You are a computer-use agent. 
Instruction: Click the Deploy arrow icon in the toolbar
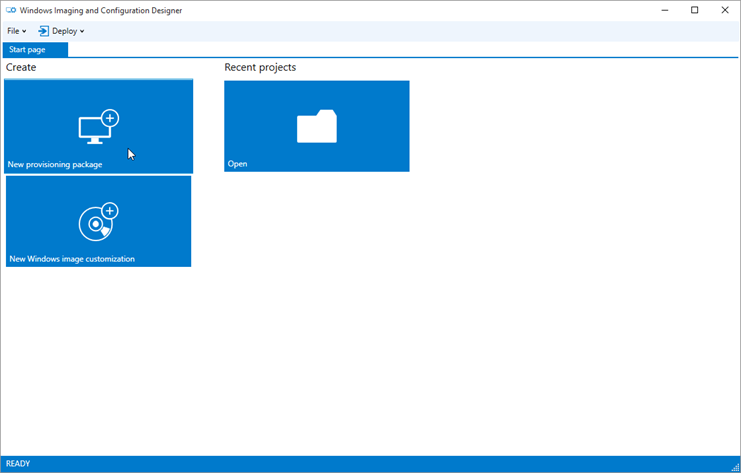(43, 31)
